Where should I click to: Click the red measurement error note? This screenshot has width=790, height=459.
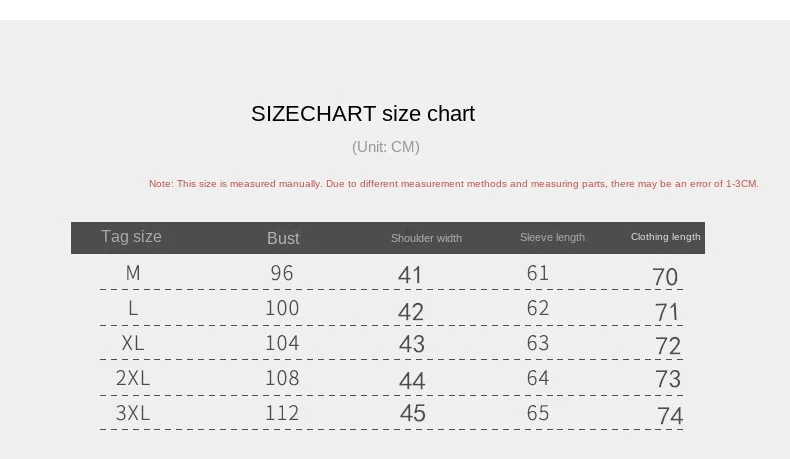point(453,184)
